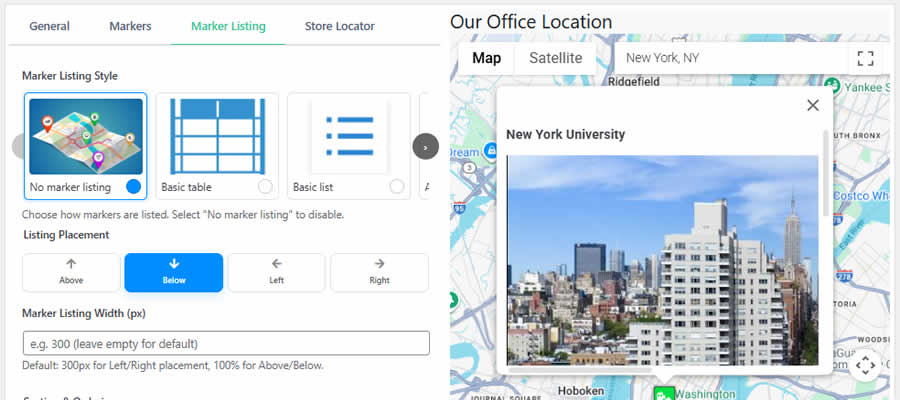
Task: Click the info window vertical scrollbar
Action: pyautogui.click(x=826, y=173)
